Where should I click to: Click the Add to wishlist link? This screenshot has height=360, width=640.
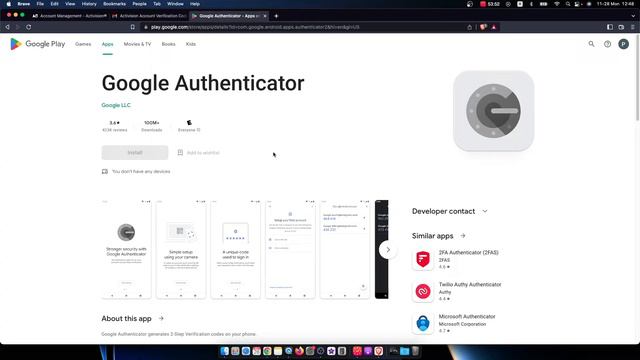(x=203, y=153)
